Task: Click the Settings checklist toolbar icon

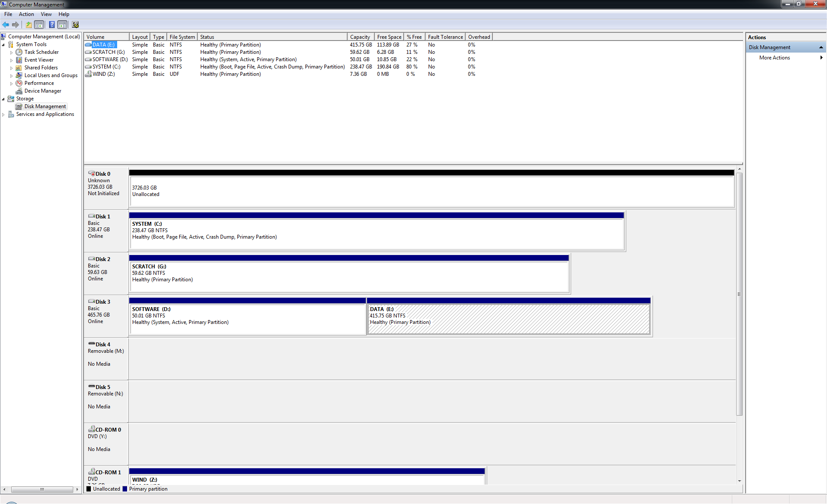Action: click(75, 25)
